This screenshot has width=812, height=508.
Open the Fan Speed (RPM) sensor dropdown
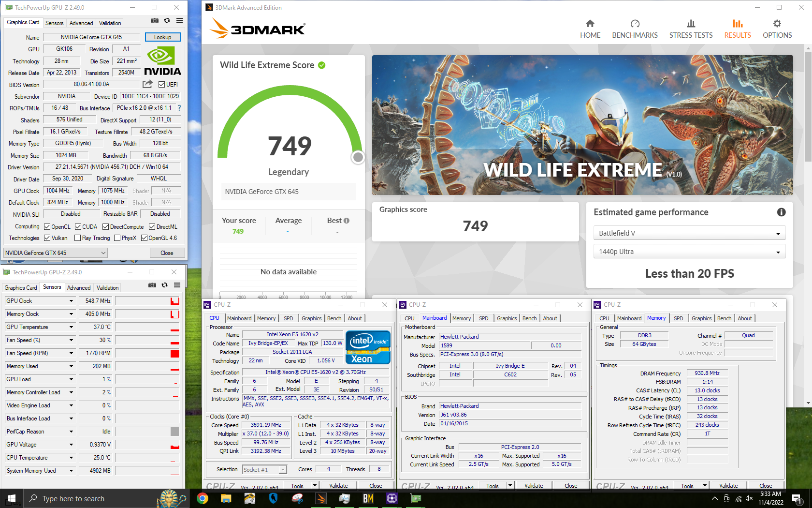(x=71, y=353)
